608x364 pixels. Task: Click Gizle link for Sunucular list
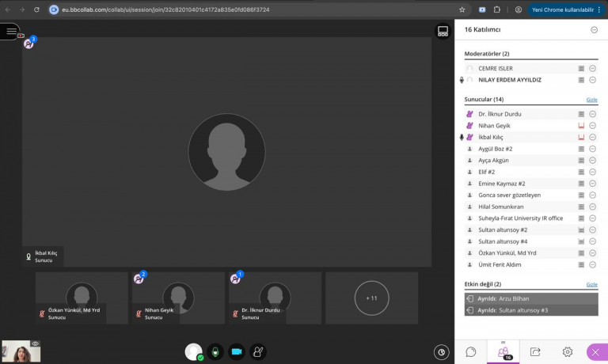(591, 100)
